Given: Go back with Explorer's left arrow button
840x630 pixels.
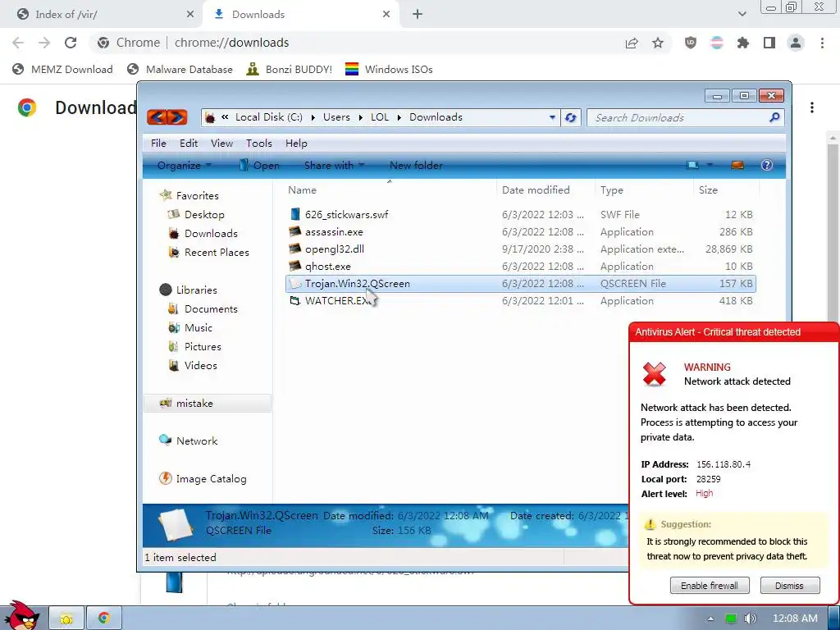Looking at the screenshot, I should (x=157, y=116).
